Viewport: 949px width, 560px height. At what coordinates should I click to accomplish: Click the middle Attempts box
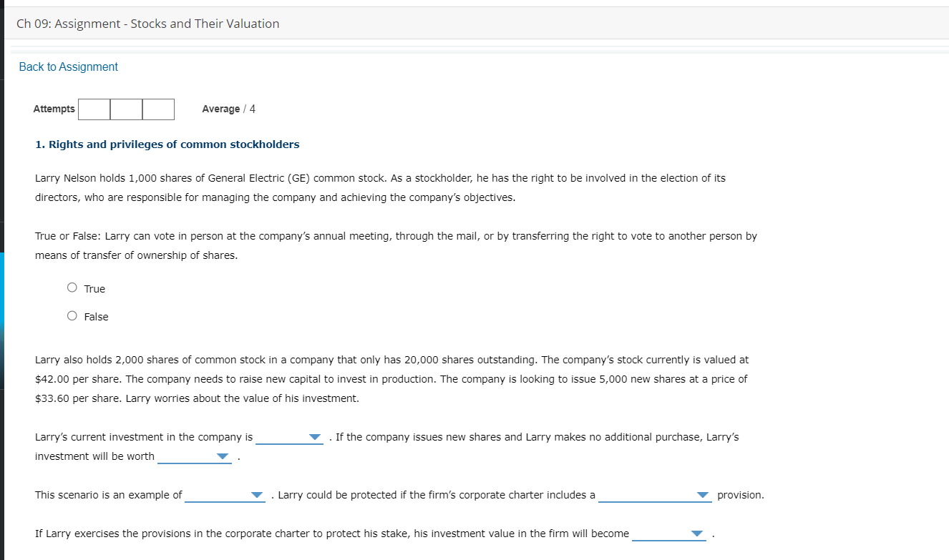126,109
